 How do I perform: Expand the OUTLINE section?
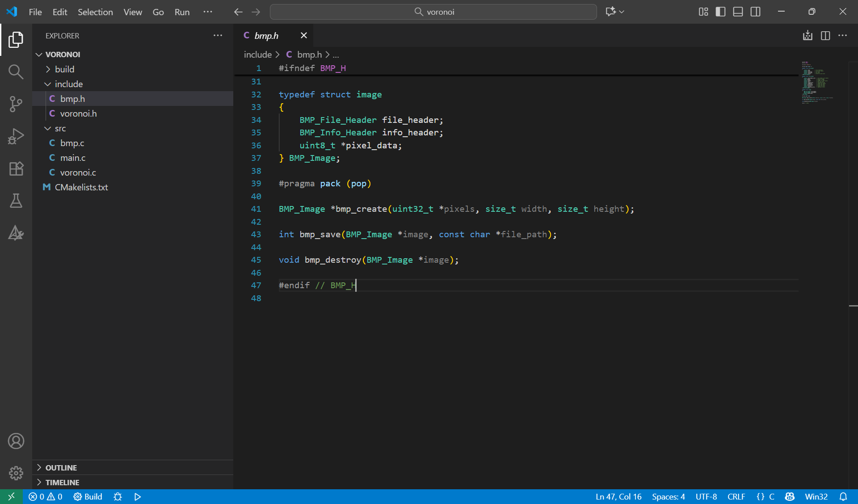[61, 468]
